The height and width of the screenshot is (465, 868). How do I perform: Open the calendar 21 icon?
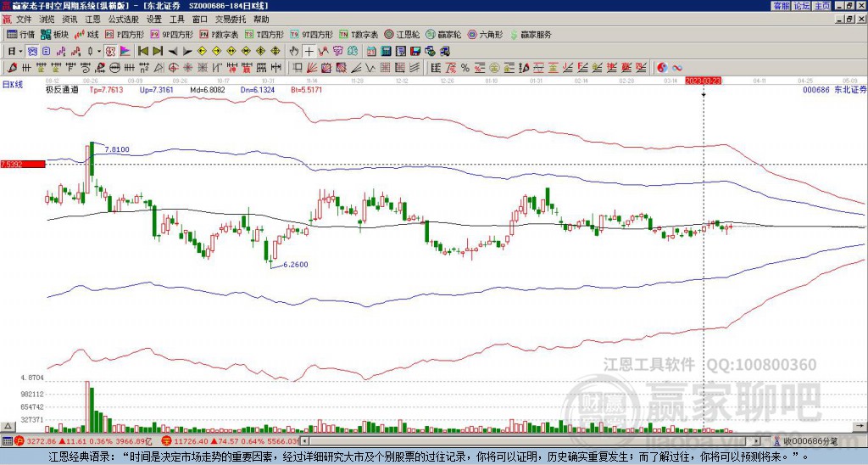pos(371,52)
